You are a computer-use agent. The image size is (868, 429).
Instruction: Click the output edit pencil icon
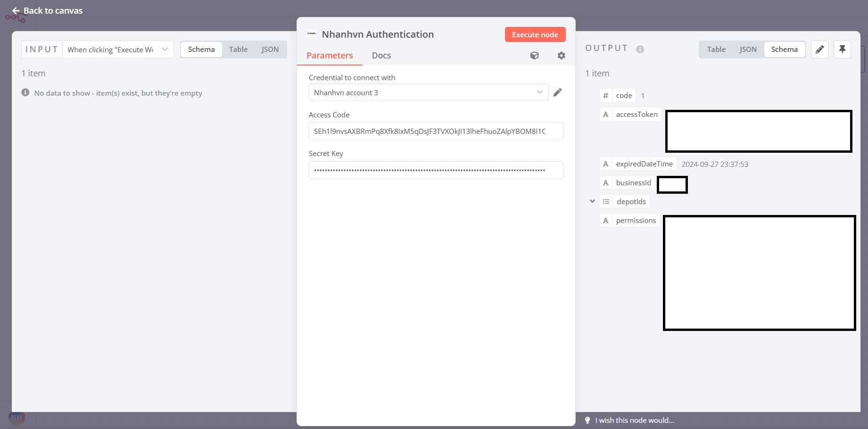tap(820, 49)
